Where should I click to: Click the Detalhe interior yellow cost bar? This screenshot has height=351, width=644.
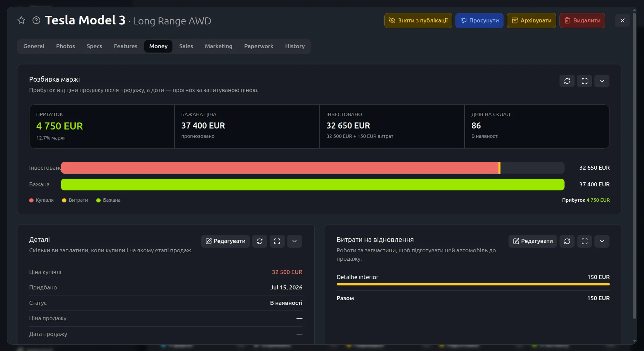coord(473,284)
